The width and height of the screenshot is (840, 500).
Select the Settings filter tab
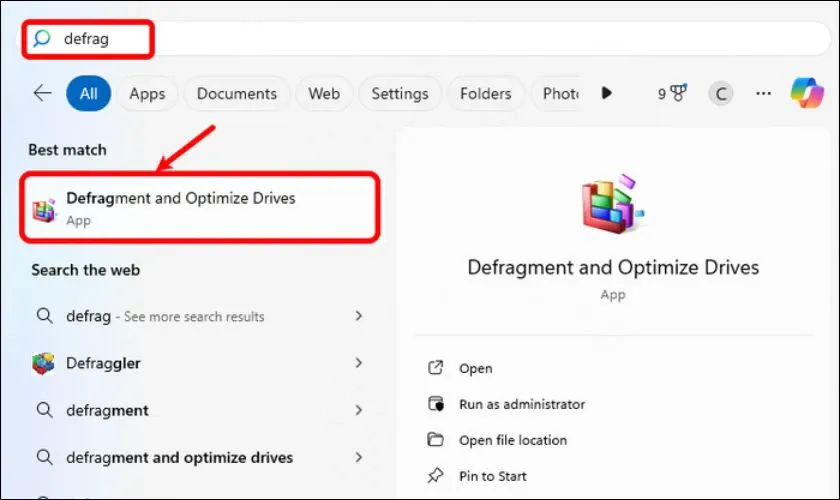click(x=399, y=93)
